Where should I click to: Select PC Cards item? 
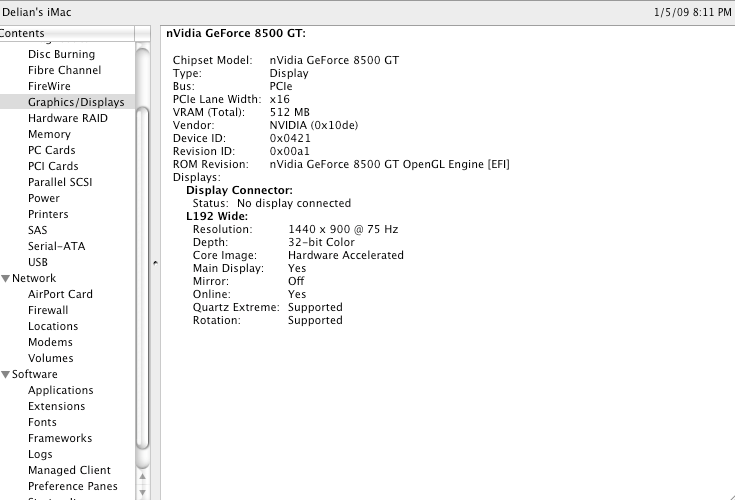coord(52,150)
